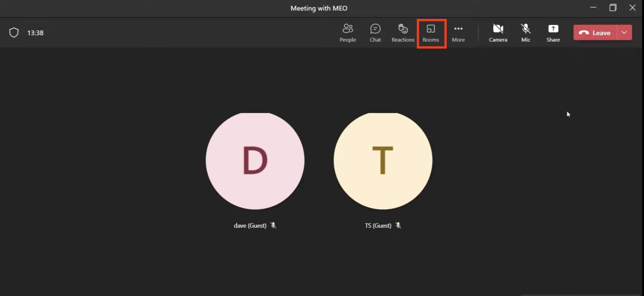Click the shield privacy icon
The height and width of the screenshot is (296, 644).
(x=14, y=32)
